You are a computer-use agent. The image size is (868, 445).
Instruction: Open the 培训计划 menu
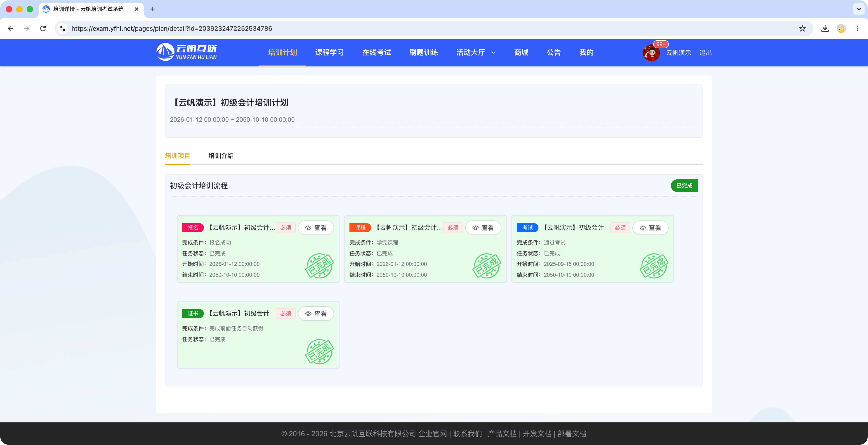(282, 52)
